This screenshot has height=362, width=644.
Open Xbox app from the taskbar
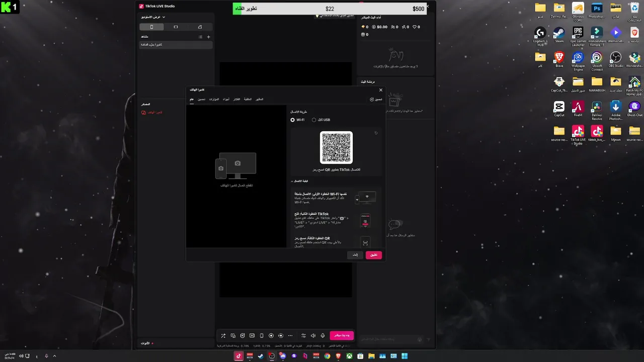[x=349, y=356]
